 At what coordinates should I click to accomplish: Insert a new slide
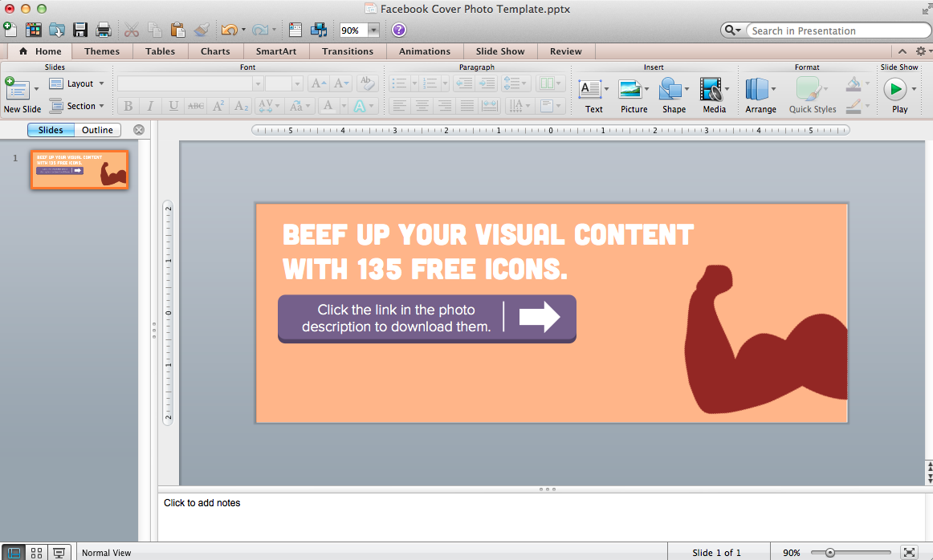coord(17,90)
